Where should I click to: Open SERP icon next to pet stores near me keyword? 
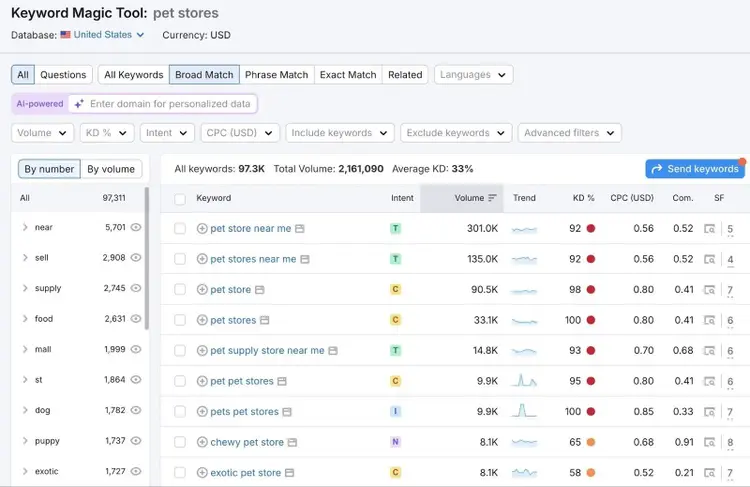click(x=305, y=259)
